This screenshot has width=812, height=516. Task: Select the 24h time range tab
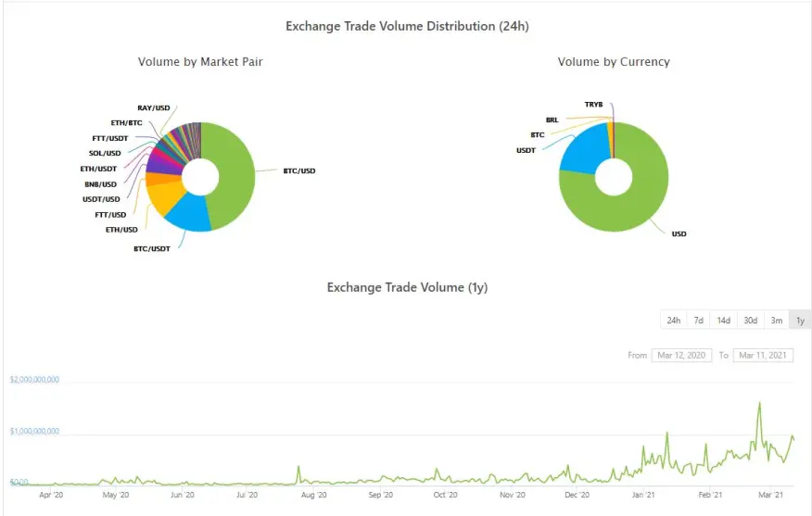(673, 321)
